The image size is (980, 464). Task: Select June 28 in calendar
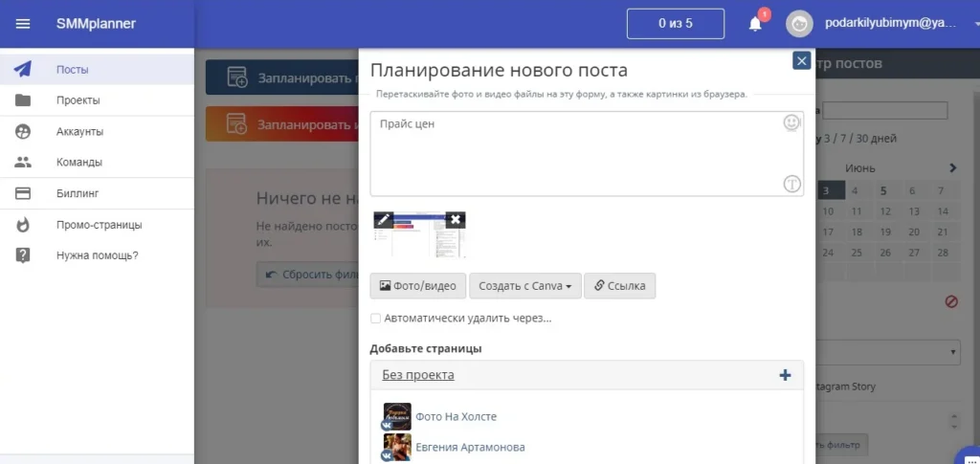943,253
